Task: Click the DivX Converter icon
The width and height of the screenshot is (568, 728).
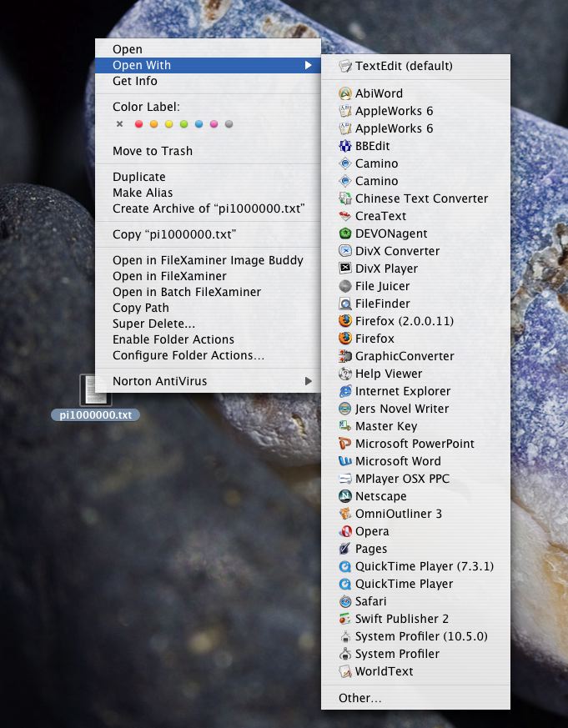Action: tap(345, 251)
